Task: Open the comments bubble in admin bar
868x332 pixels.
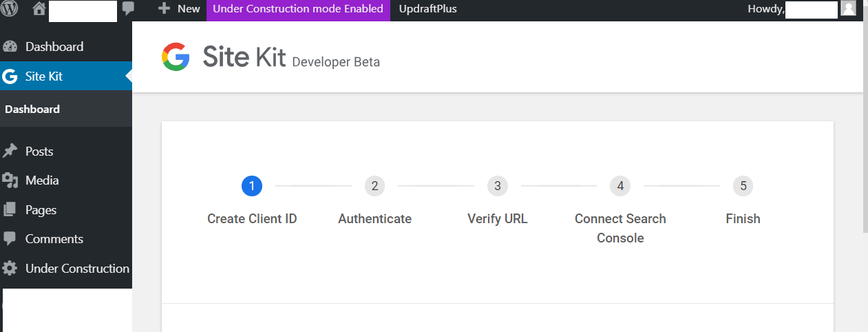Action: (128, 9)
